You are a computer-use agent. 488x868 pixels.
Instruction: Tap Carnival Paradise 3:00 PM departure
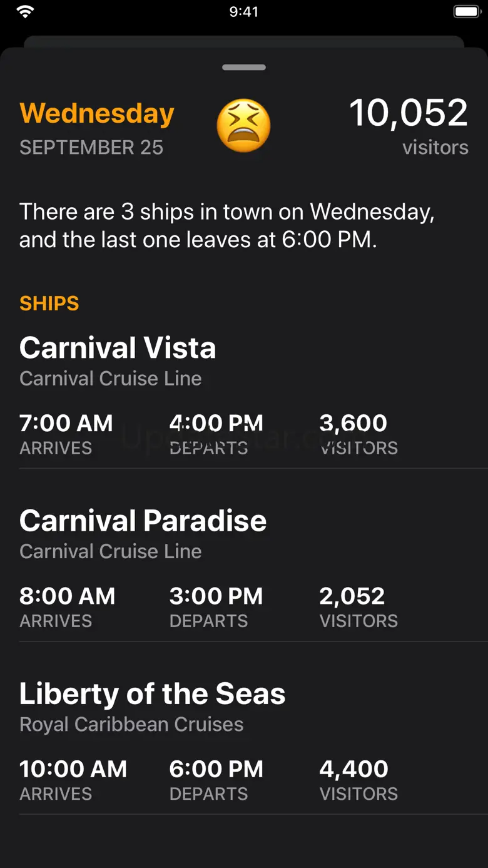tap(216, 596)
